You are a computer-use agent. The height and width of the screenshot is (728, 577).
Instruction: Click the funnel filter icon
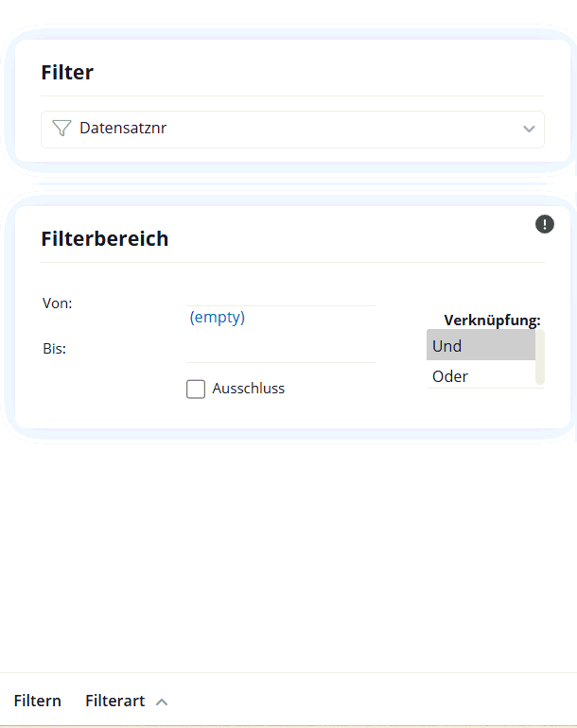tap(61, 129)
